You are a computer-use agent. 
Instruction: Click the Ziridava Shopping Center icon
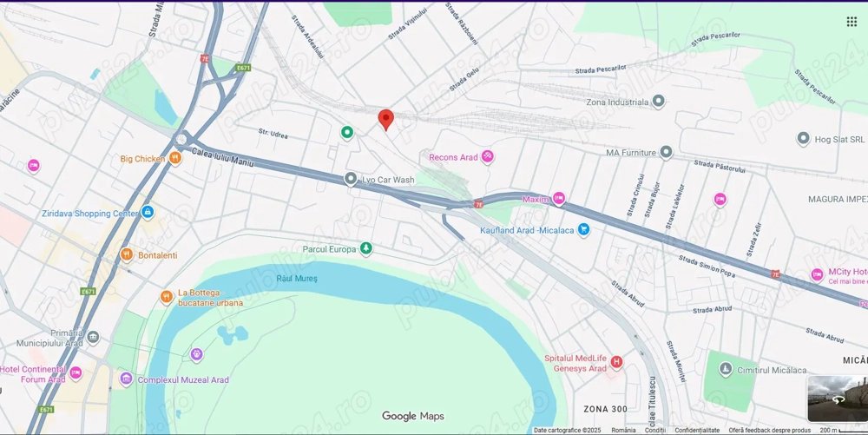(x=148, y=213)
